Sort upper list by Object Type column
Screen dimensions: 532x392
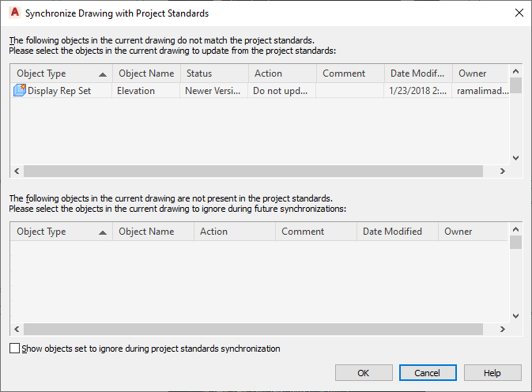coord(60,73)
